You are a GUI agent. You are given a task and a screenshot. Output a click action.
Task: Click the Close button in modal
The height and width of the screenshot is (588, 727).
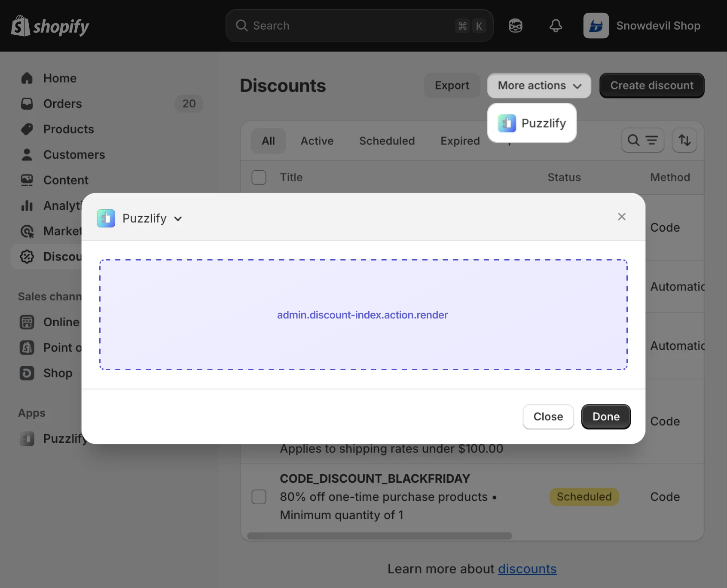click(x=548, y=416)
